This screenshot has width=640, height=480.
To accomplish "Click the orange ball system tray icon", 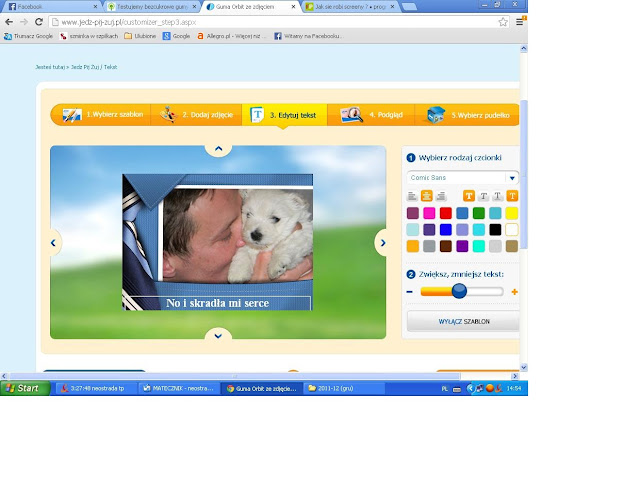I will (x=490, y=388).
